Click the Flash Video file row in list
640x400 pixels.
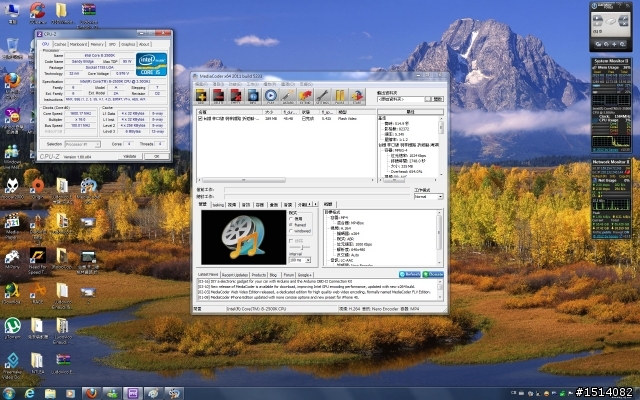[x=285, y=118]
